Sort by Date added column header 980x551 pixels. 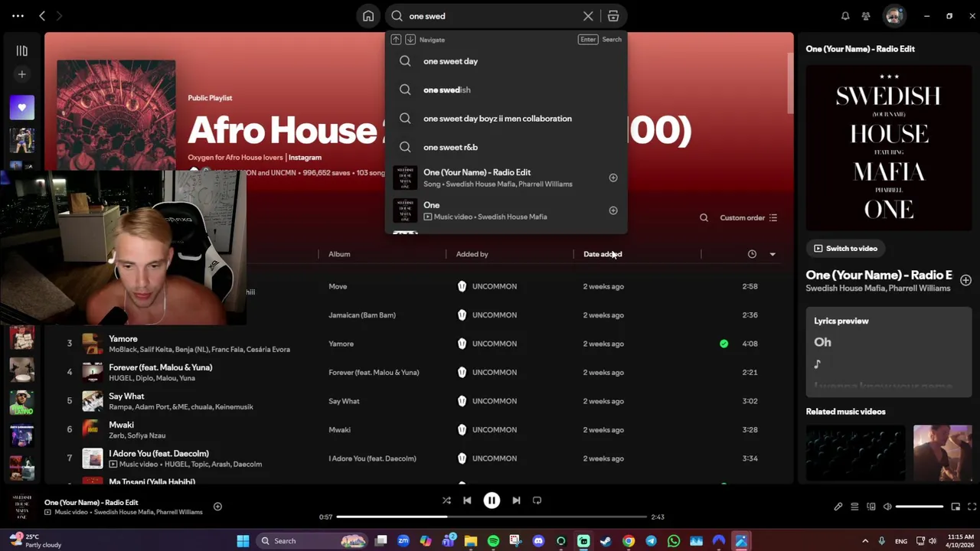tap(603, 254)
